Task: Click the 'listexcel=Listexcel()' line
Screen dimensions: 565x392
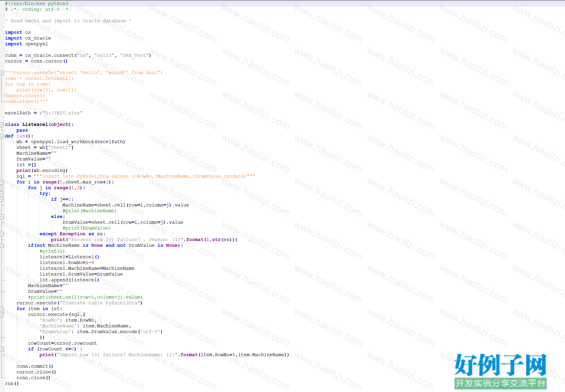Action: [x=69, y=257]
